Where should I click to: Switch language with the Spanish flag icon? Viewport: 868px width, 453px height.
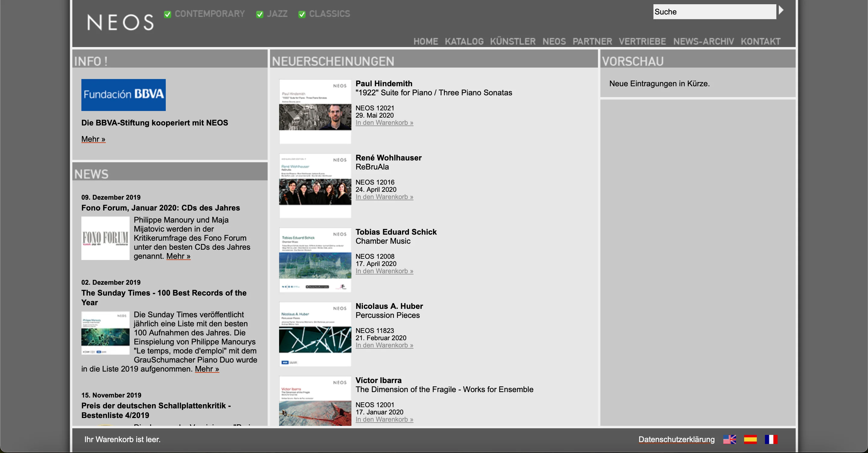[x=750, y=439]
